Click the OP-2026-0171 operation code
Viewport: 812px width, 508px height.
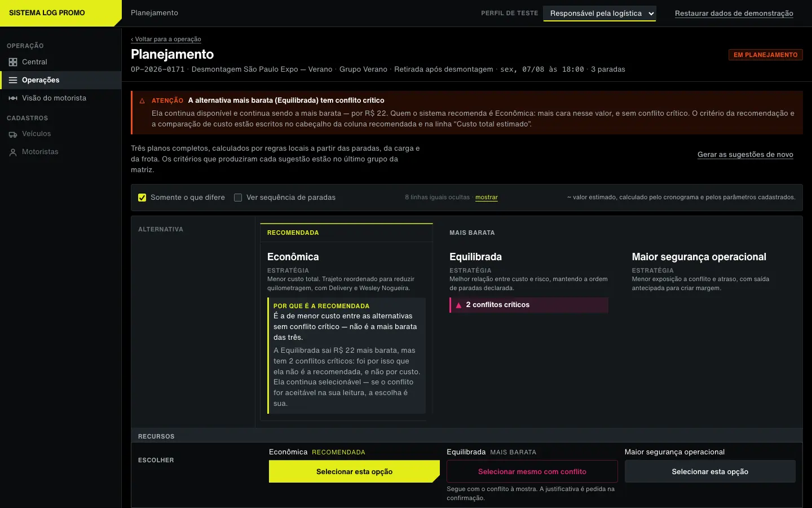(158, 69)
